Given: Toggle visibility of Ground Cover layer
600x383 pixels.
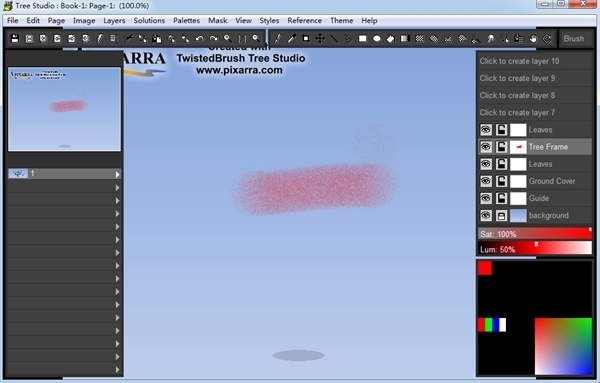Looking at the screenshot, I should pyautogui.click(x=486, y=181).
